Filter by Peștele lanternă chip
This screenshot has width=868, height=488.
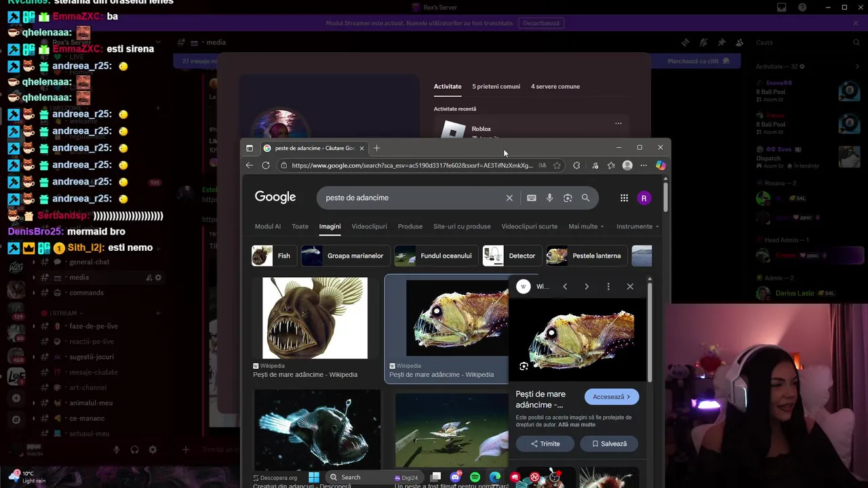(587, 256)
